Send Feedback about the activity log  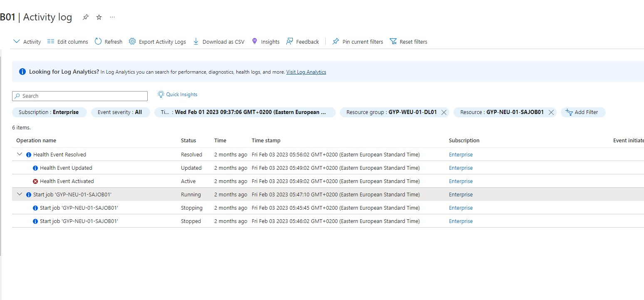[x=302, y=41]
